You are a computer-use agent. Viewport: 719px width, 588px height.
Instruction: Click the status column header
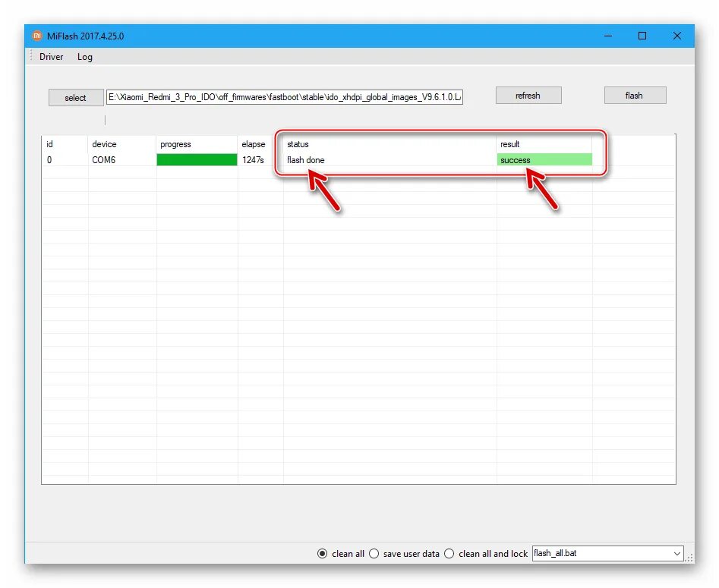coord(389,144)
